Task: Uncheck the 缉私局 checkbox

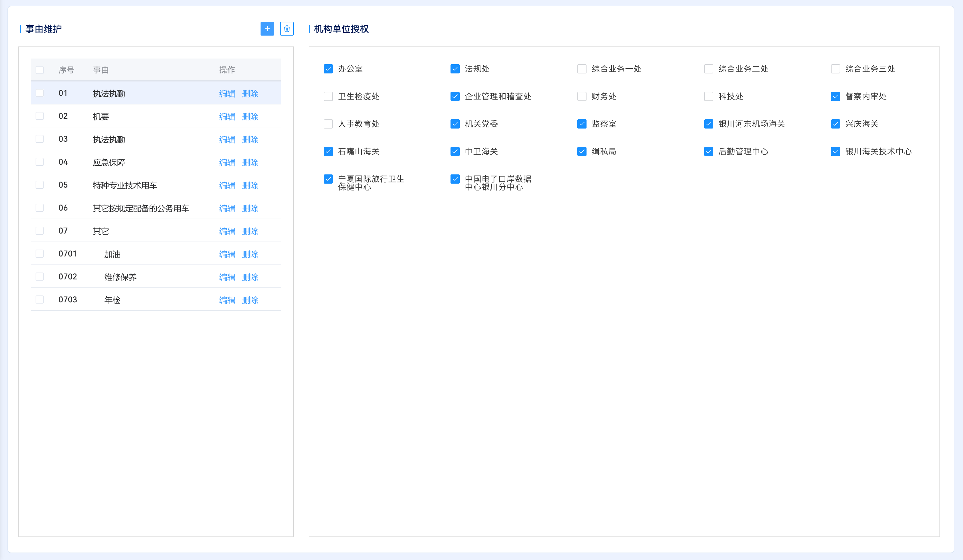Action: coord(582,151)
